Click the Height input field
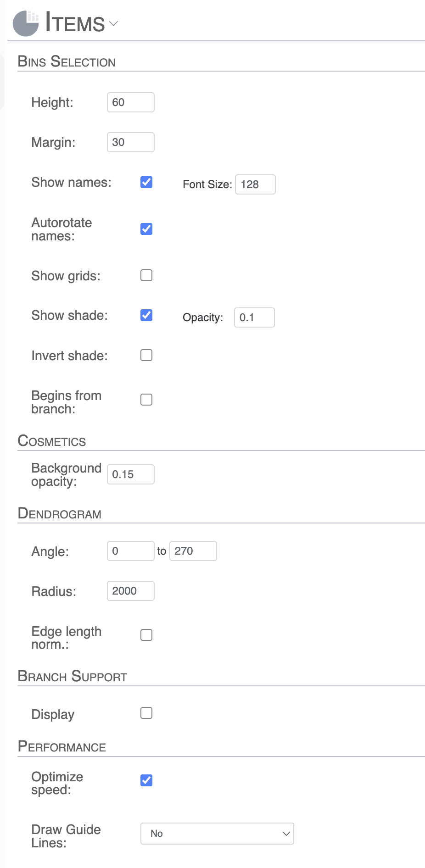 click(130, 102)
